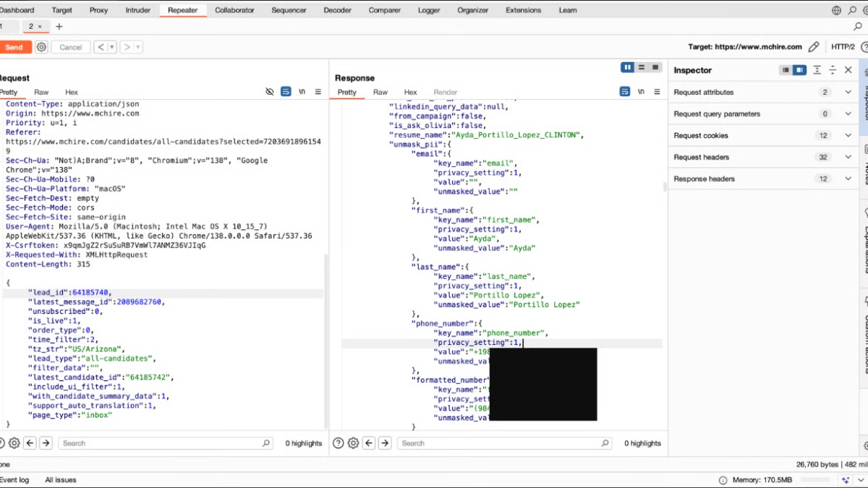Open the Intruder tab
This screenshot has width=868, height=488.
pyautogui.click(x=138, y=10)
